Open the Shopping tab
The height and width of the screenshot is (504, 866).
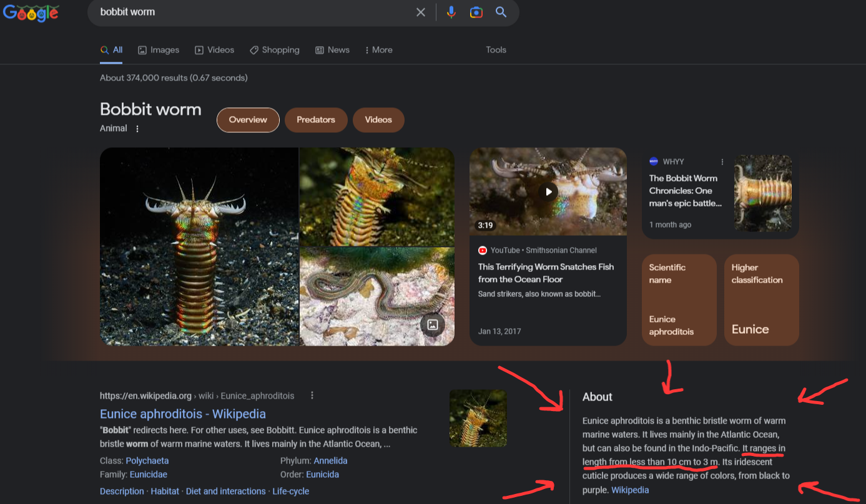275,50
